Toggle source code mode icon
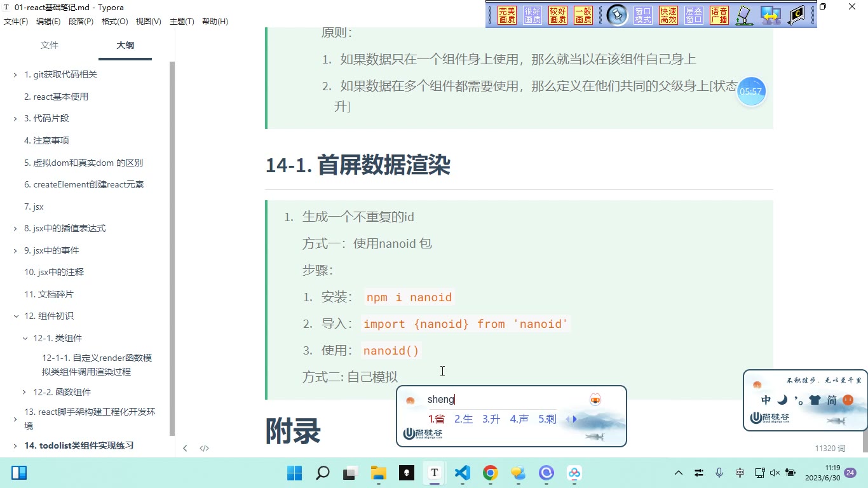Screen dimensions: 868x488 (204, 448)
